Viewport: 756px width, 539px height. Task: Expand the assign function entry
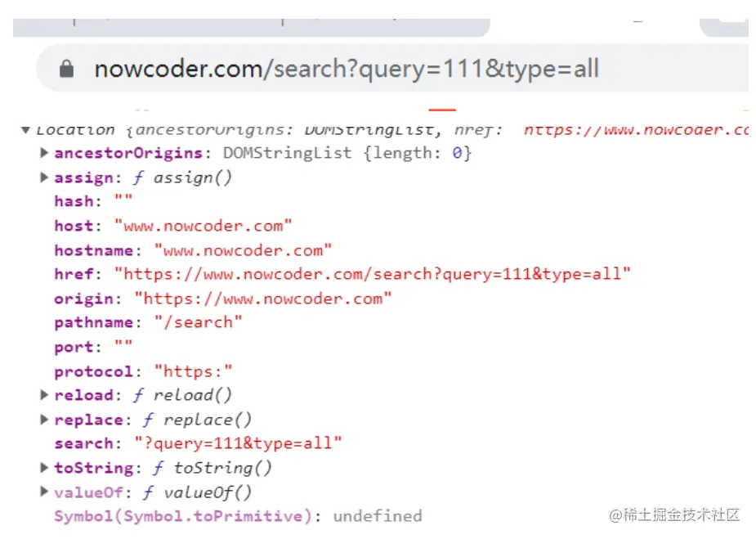point(44,177)
